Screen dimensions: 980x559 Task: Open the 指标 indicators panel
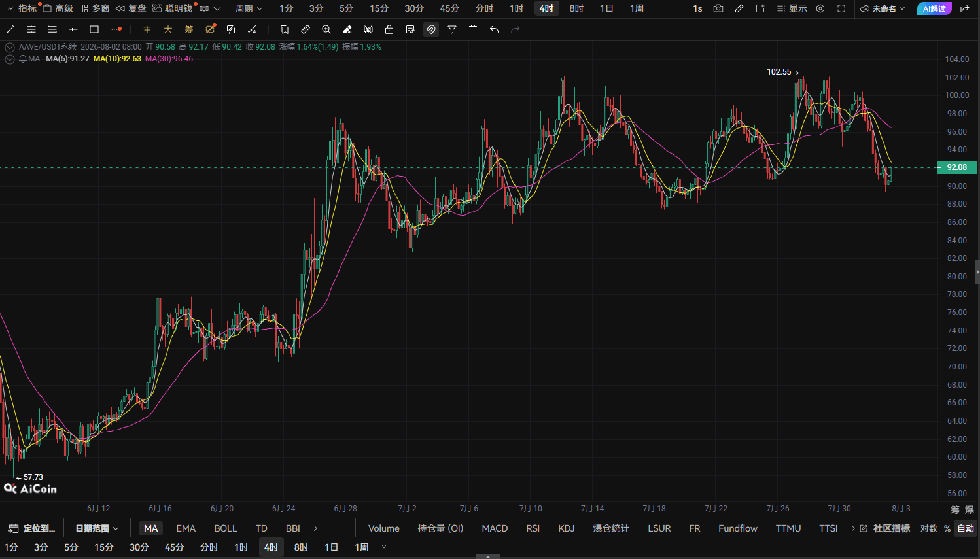click(x=22, y=8)
